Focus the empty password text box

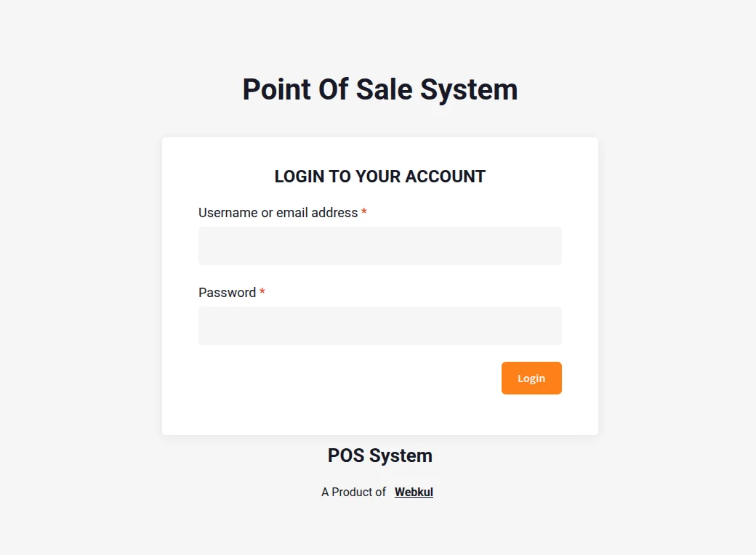pos(379,325)
